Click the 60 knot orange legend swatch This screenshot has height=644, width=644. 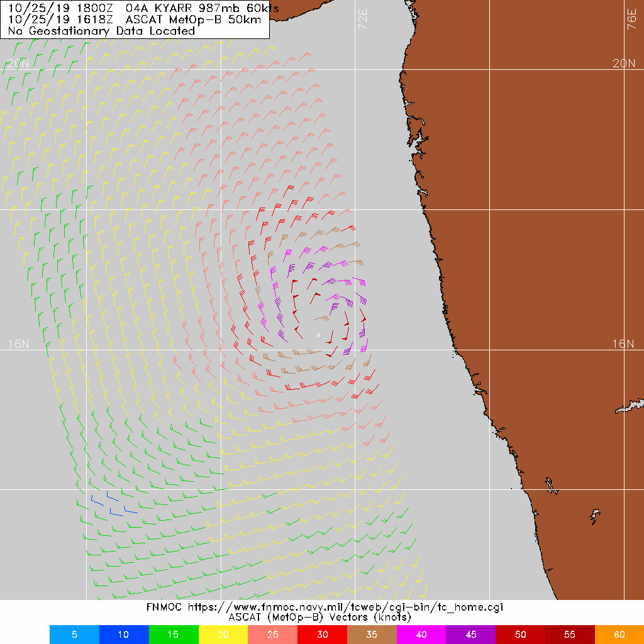[x=619, y=634]
